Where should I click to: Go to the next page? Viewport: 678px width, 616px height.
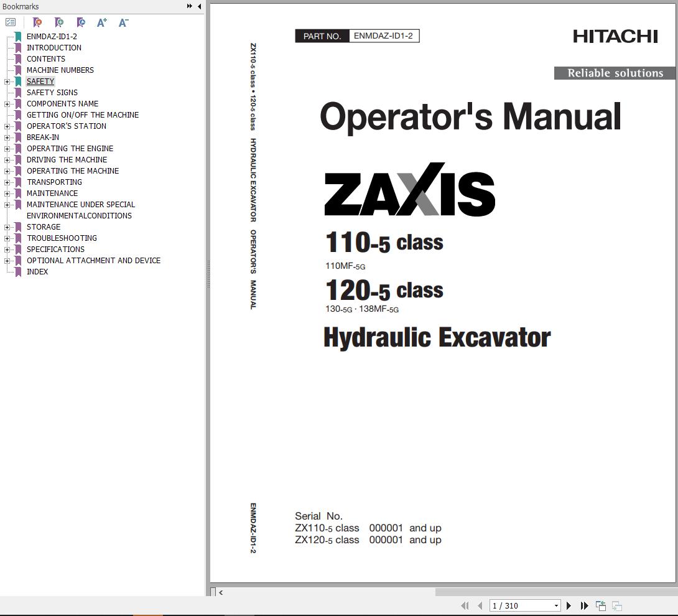[x=569, y=605]
